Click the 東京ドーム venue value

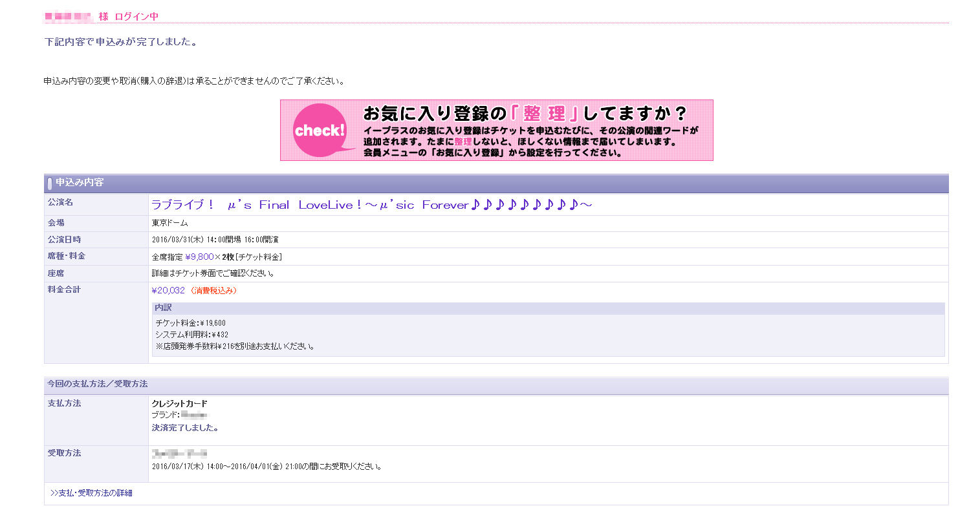(169, 223)
